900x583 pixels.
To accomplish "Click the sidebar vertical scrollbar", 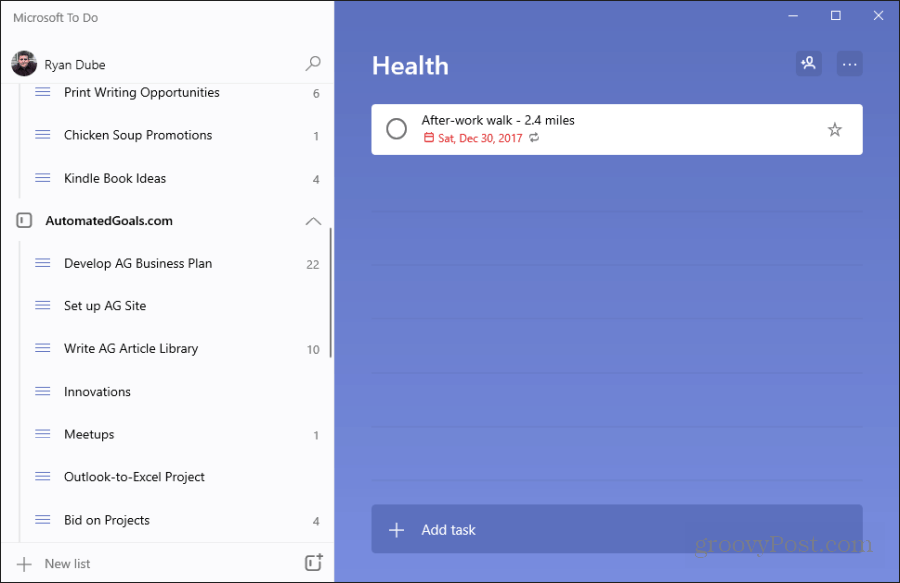I will (331, 293).
